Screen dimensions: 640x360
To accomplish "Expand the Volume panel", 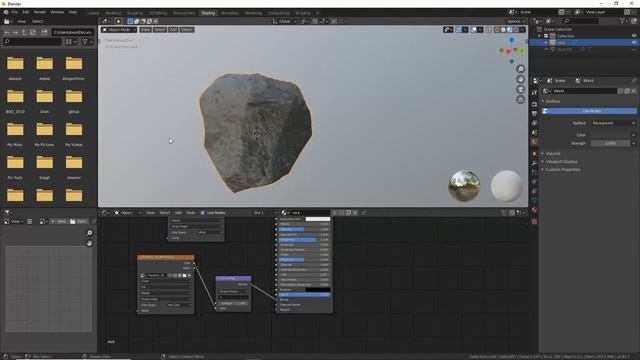I will [x=553, y=153].
